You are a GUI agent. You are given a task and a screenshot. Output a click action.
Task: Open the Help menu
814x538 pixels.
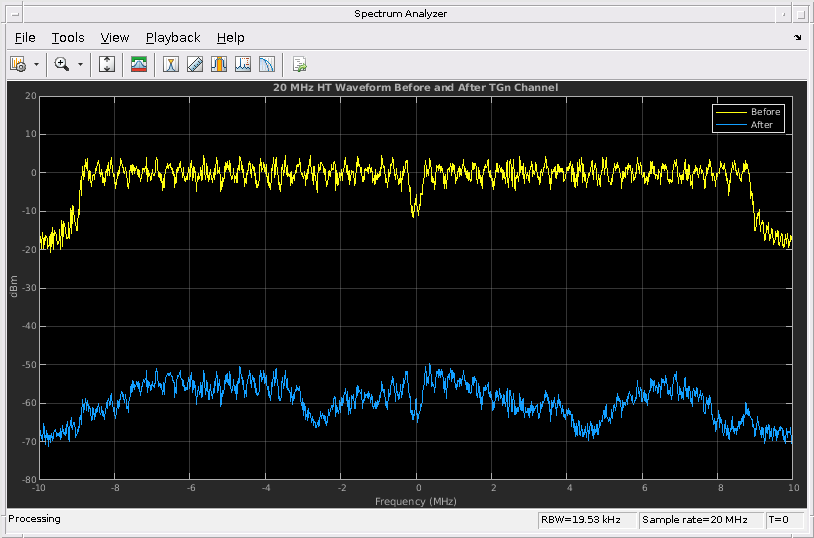click(230, 37)
